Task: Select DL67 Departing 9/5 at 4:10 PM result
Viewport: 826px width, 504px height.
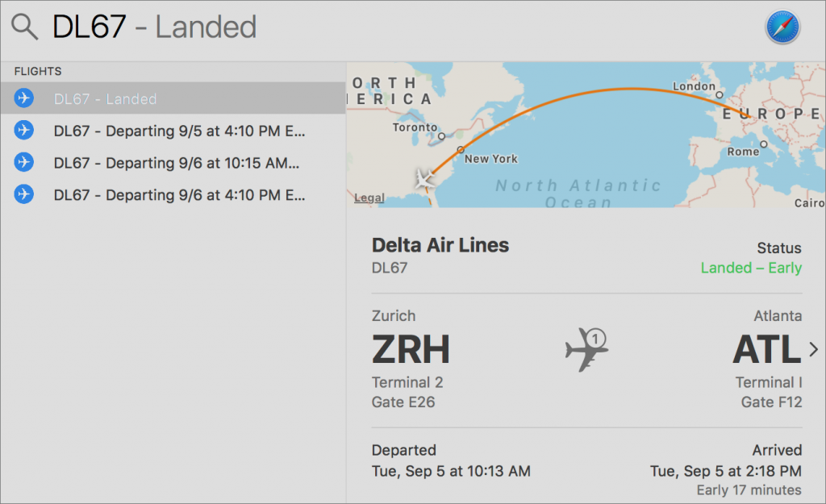Action: pyautogui.click(x=173, y=130)
